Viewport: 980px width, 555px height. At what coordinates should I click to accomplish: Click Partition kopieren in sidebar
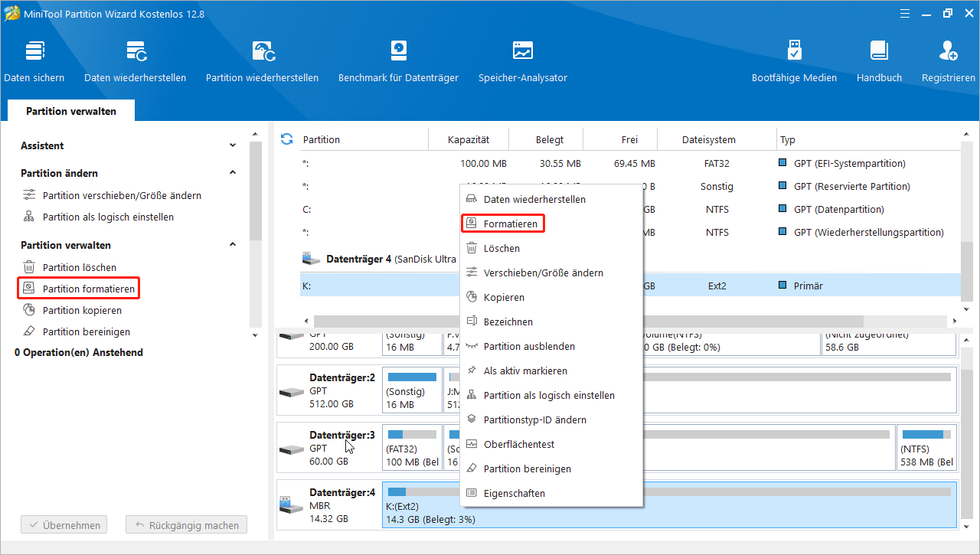(x=72, y=310)
